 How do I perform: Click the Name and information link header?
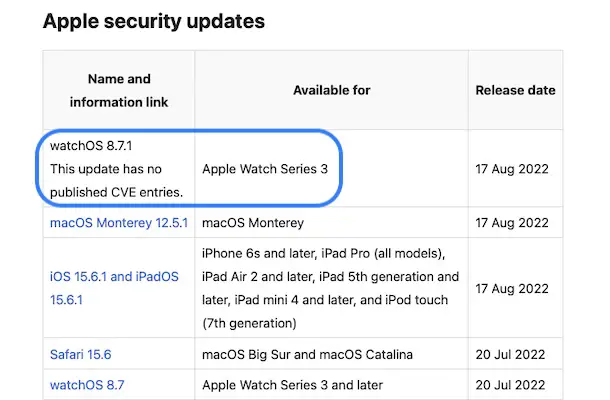click(x=118, y=90)
